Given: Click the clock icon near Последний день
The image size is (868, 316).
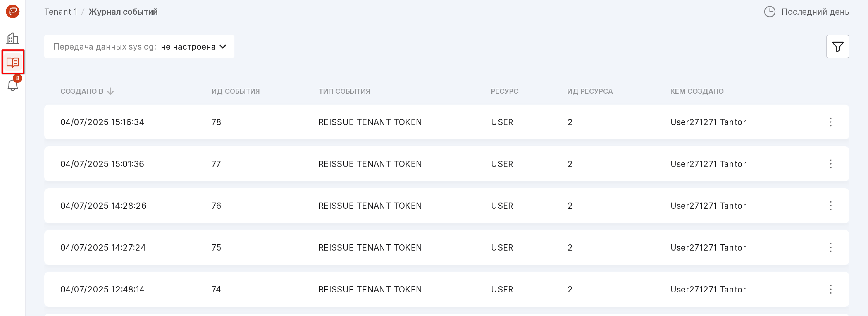Looking at the screenshot, I should pyautogui.click(x=769, y=12).
